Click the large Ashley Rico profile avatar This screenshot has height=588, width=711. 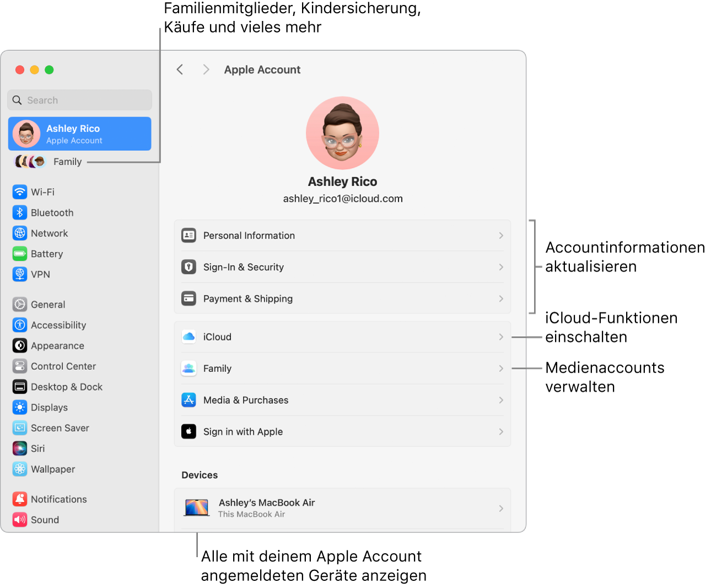(343, 133)
